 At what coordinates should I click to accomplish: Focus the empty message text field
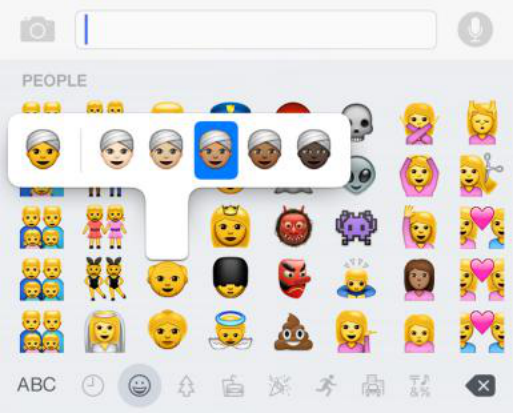[256, 29]
